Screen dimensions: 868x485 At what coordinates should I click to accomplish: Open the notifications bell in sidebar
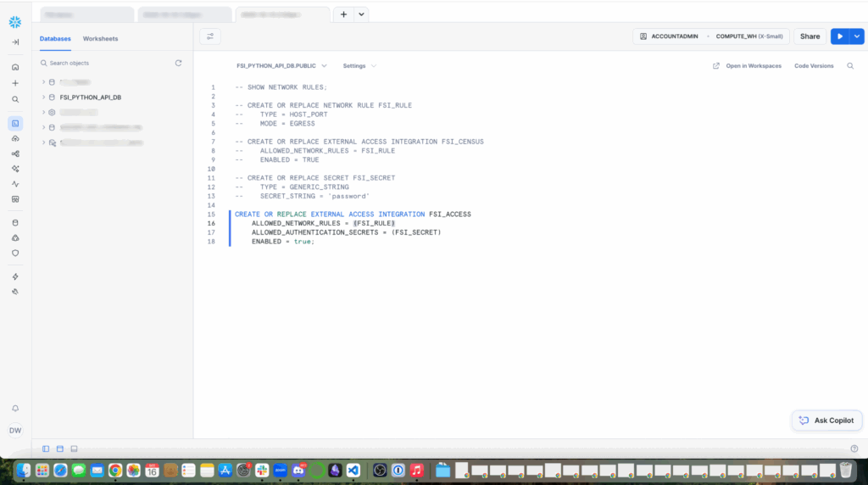pos(15,408)
